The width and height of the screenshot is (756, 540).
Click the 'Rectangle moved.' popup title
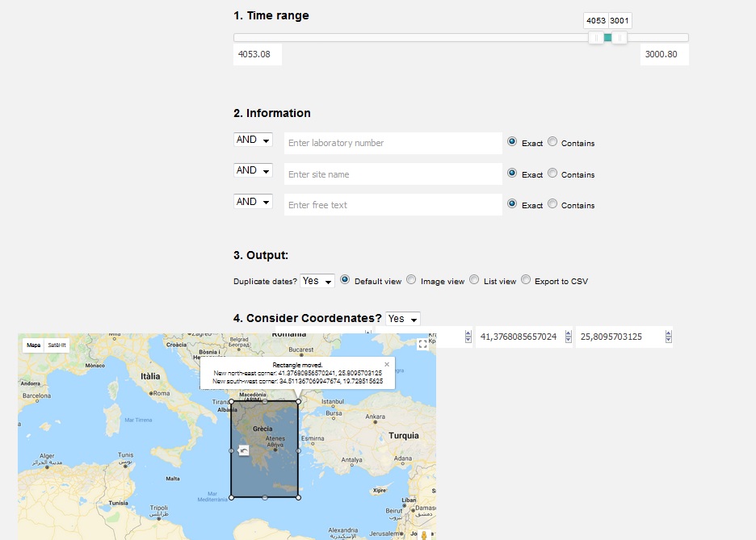[x=297, y=365]
